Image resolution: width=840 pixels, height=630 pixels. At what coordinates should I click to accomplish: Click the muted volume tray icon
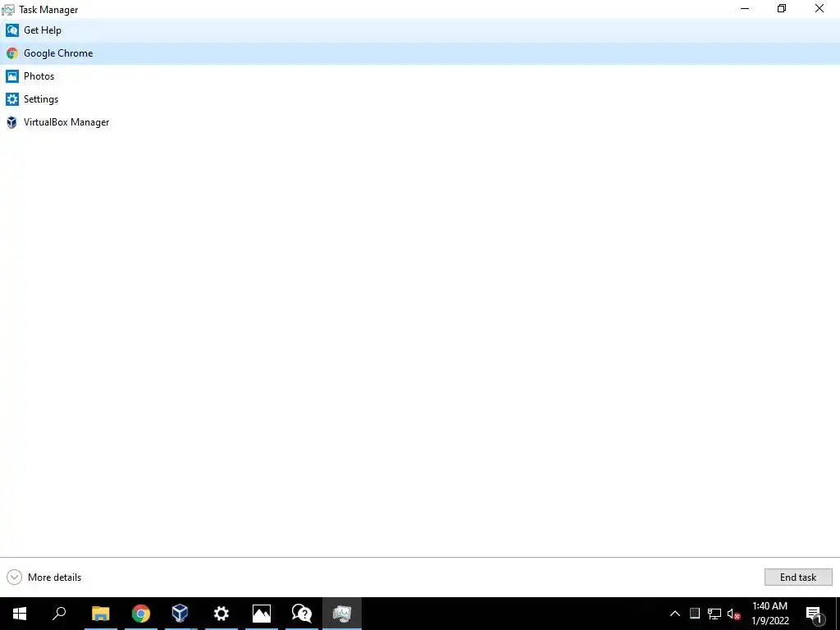[734, 614]
